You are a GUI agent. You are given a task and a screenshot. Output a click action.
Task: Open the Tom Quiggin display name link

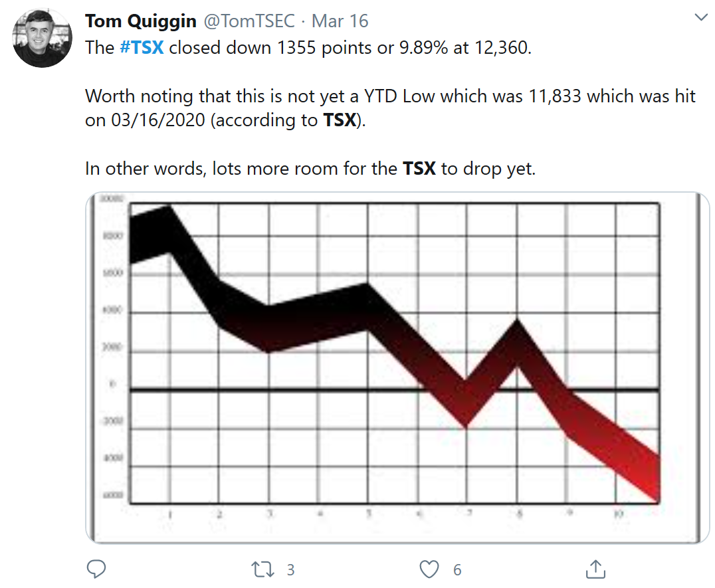coord(141,21)
